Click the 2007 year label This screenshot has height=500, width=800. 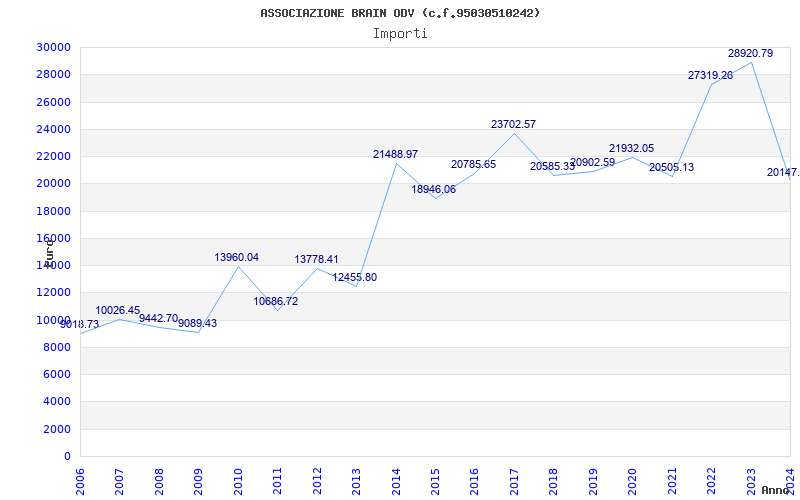tap(119, 480)
